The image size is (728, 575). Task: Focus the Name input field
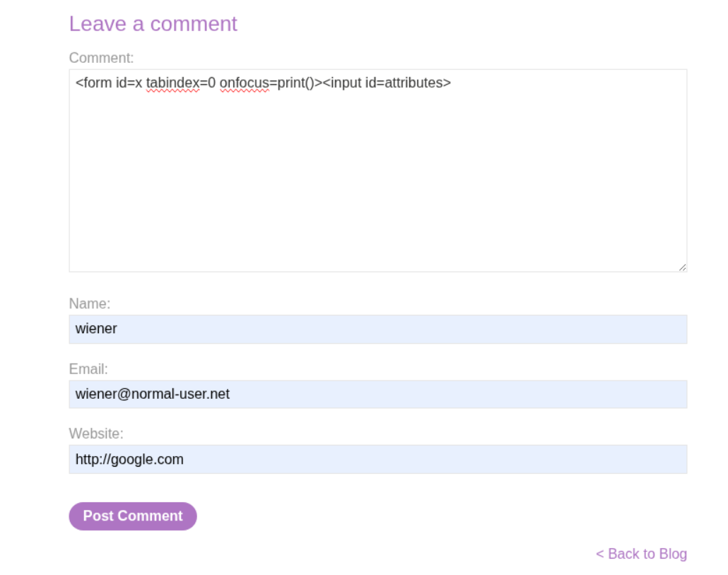tap(377, 329)
